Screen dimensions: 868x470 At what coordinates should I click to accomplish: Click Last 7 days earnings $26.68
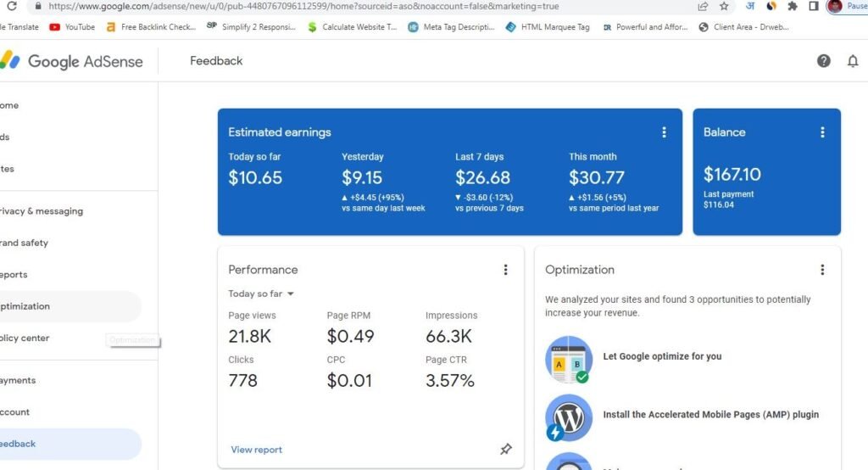(x=482, y=178)
